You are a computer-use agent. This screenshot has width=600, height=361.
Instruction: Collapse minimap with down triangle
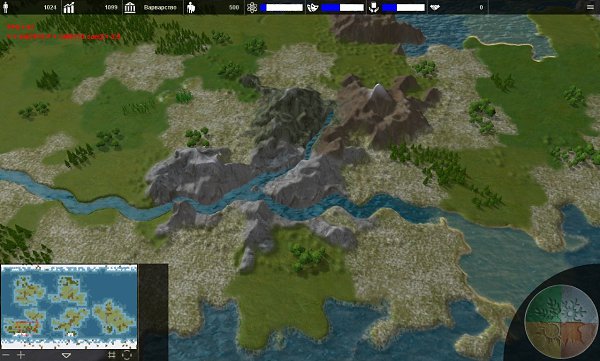[66, 356]
